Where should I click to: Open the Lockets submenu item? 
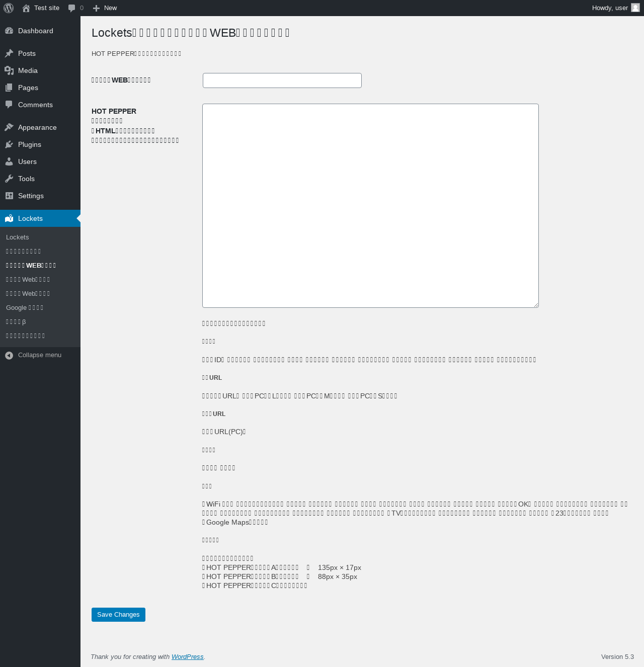(18, 237)
